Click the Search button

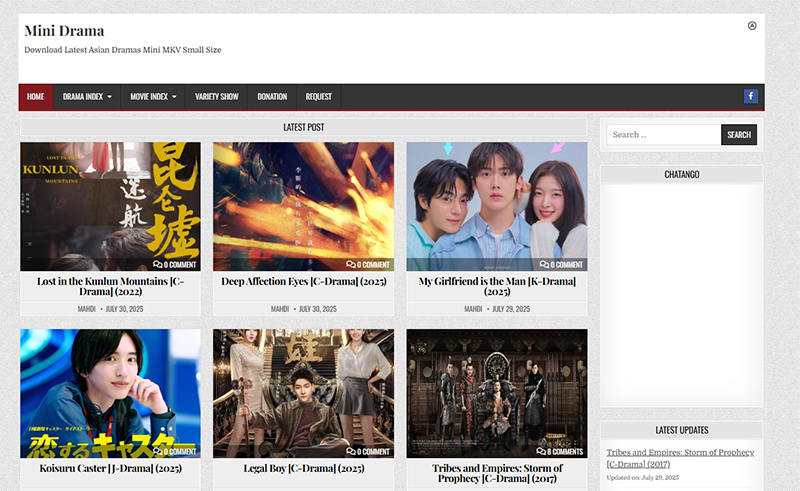pyautogui.click(x=739, y=135)
